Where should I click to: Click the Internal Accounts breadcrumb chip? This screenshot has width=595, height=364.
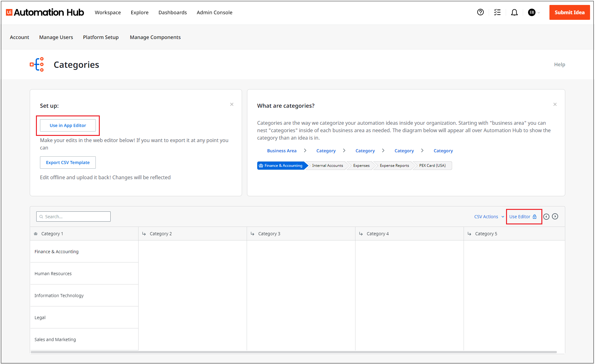tap(327, 166)
